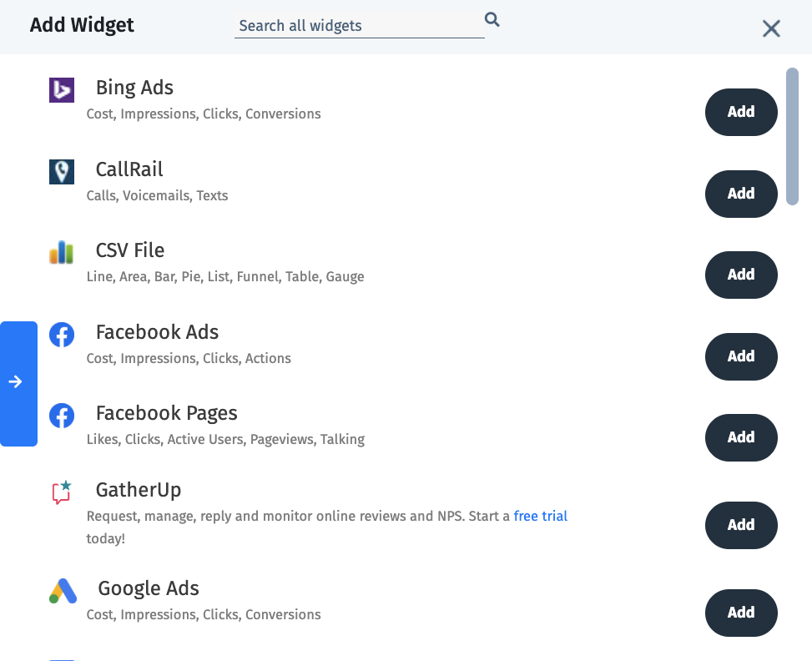The height and width of the screenshot is (661, 812).
Task: Open the GatherUp free trial link
Action: pyautogui.click(x=540, y=516)
